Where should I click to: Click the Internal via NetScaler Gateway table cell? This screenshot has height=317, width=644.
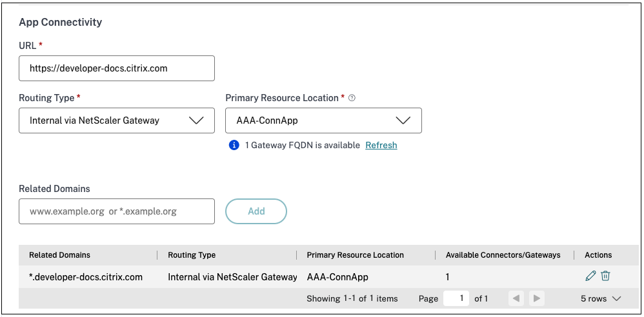(x=232, y=277)
